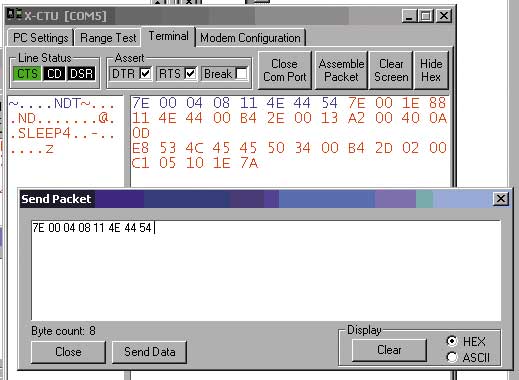519x380 pixels.
Task: Click inside the Send Packet hex input box
Action: coord(266,270)
